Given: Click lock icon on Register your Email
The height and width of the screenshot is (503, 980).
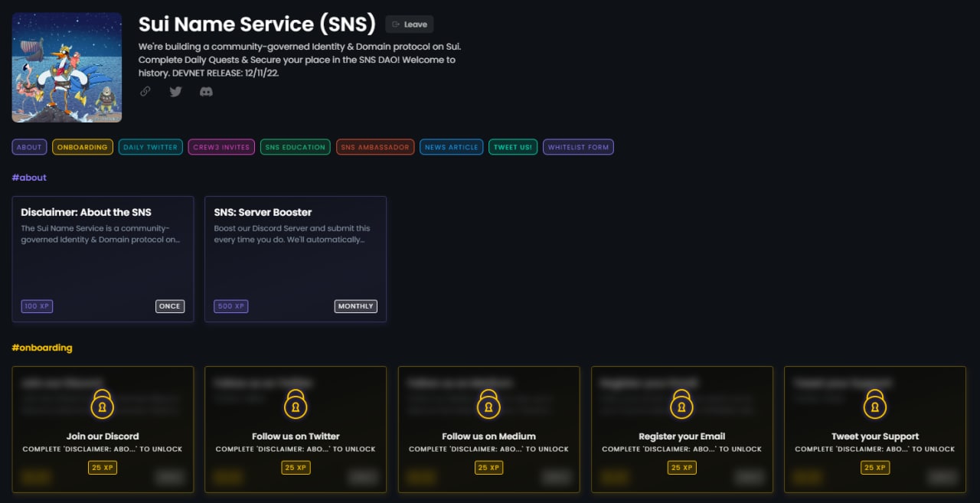Looking at the screenshot, I should click(x=681, y=403).
